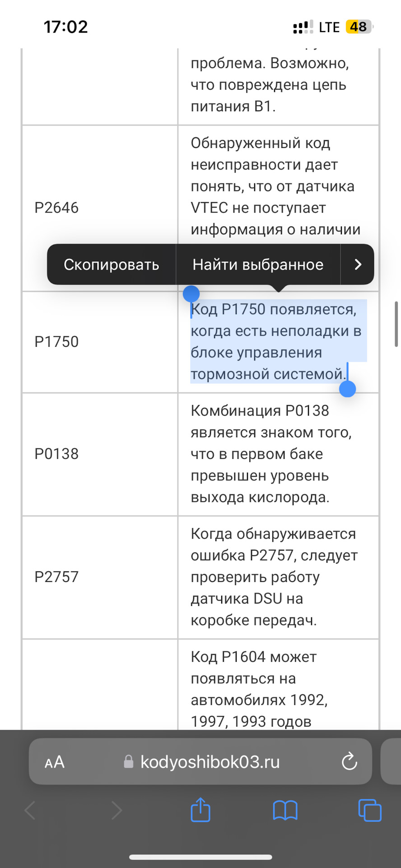Tap the P2646 code cell

56,208
